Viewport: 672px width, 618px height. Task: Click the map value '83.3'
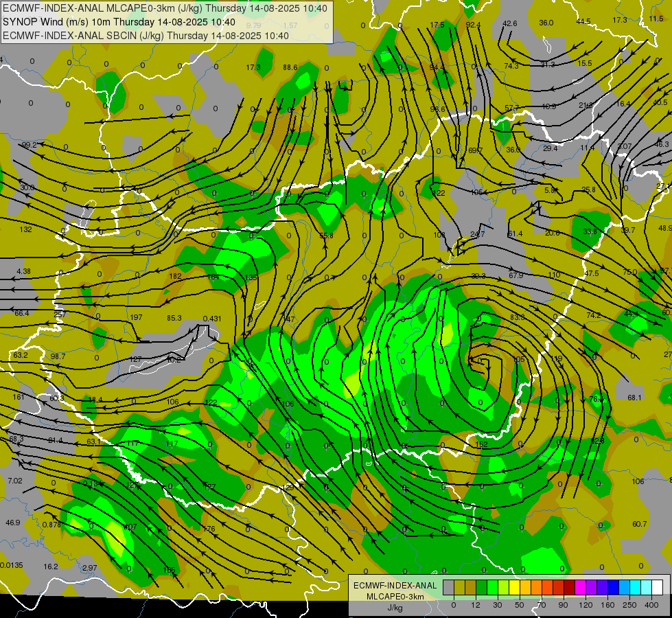tap(518, 317)
